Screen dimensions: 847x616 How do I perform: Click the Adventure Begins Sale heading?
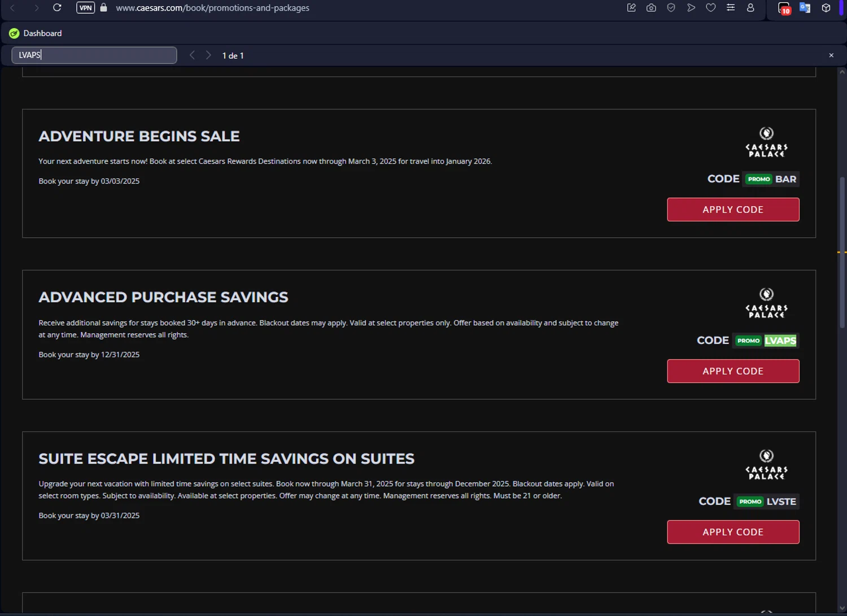pyautogui.click(x=139, y=136)
